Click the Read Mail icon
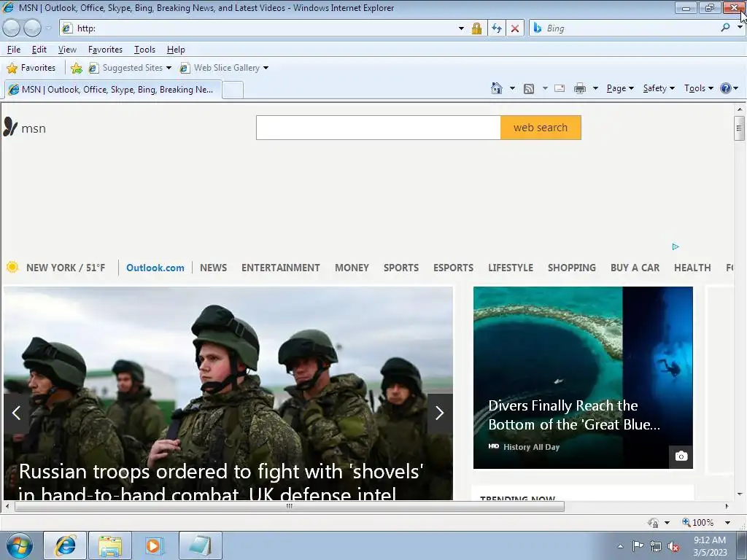 click(x=560, y=88)
